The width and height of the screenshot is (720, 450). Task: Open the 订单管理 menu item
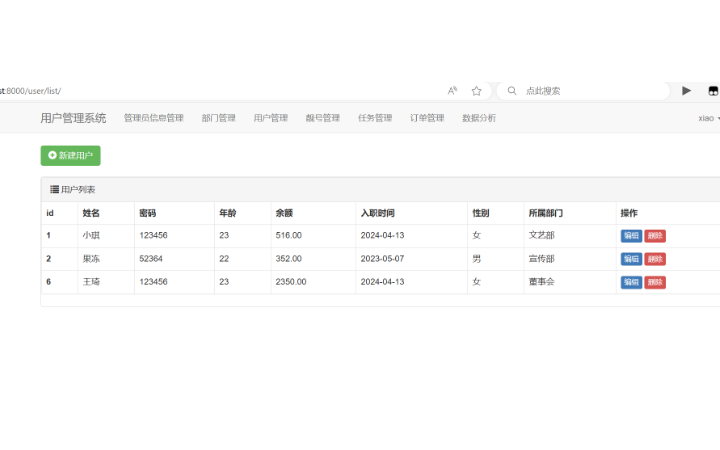click(427, 118)
